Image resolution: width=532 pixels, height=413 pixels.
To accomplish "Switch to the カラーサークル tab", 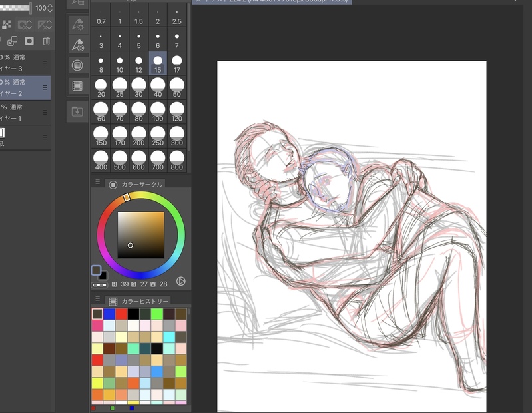I will pos(136,185).
